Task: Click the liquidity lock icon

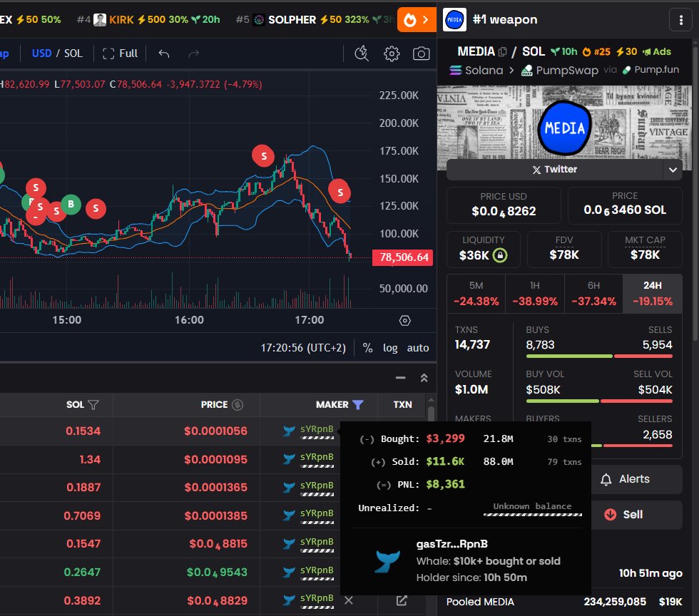Action: point(500,255)
